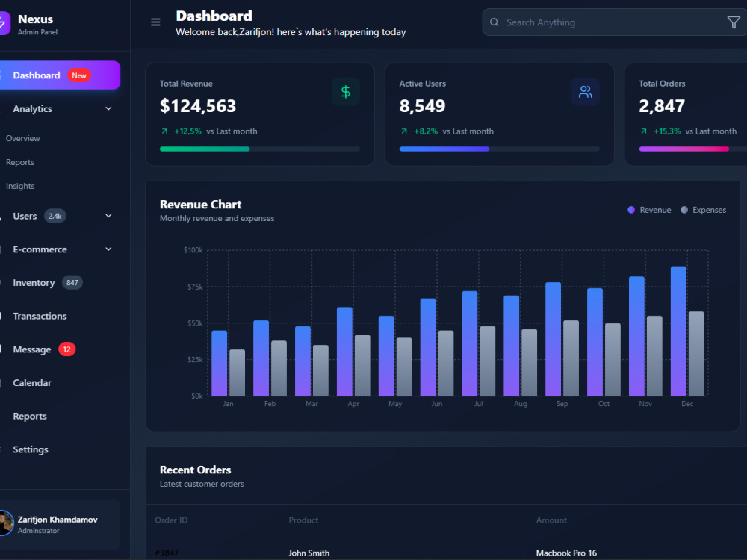This screenshot has width=747, height=560.
Task: Select Insights under Analytics
Action: pos(20,186)
